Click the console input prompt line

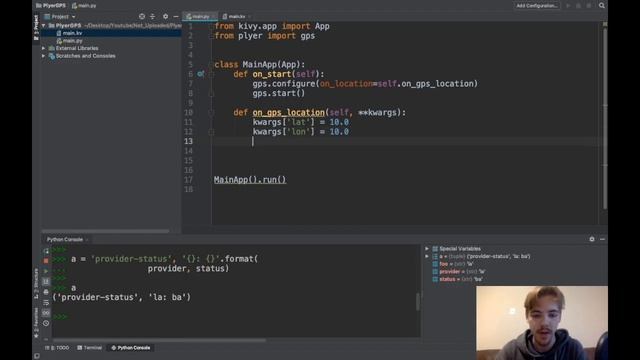coord(236,317)
